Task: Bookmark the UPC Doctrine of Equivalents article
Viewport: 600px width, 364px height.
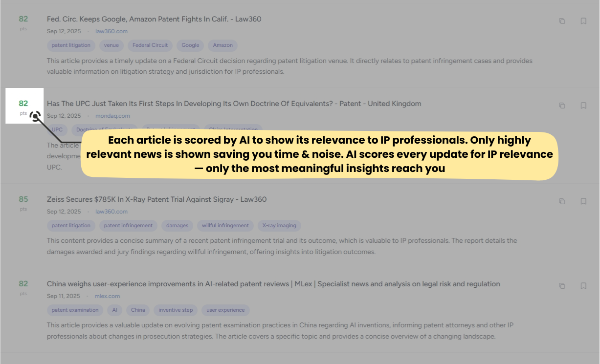Action: (x=583, y=106)
